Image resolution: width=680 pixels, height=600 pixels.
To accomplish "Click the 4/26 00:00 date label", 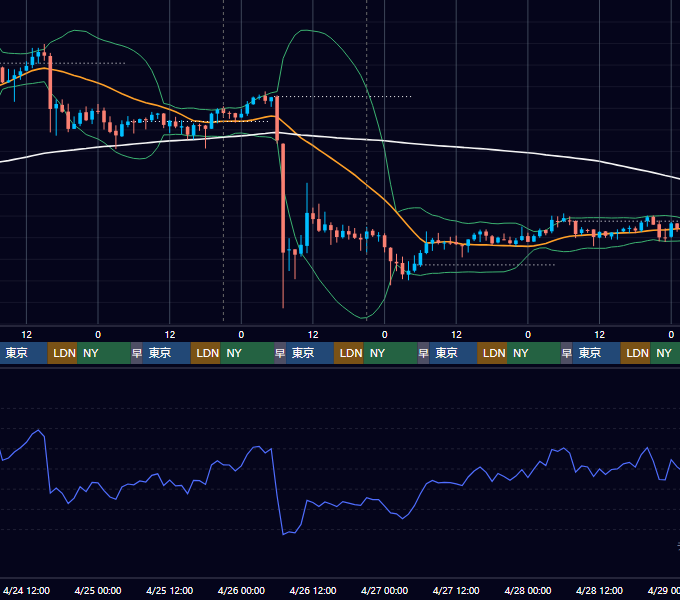I will [x=241, y=590].
